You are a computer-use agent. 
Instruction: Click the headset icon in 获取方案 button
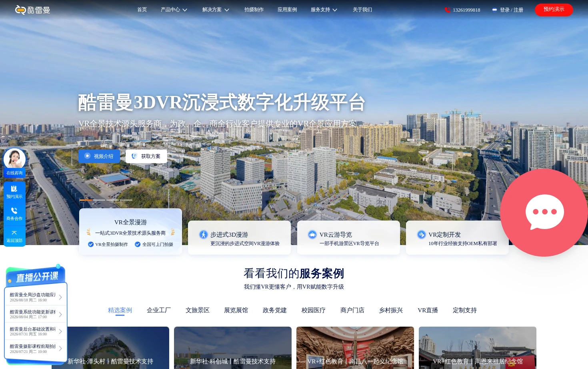[134, 156]
